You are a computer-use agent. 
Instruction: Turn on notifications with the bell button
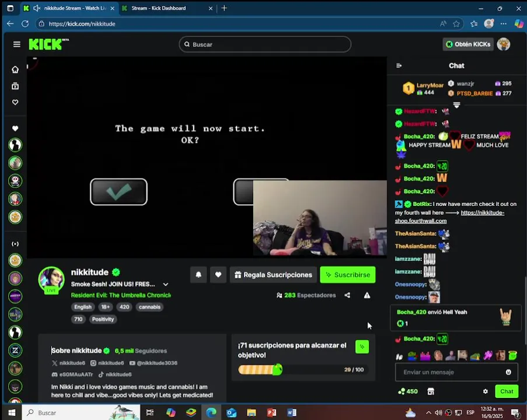[x=198, y=275]
